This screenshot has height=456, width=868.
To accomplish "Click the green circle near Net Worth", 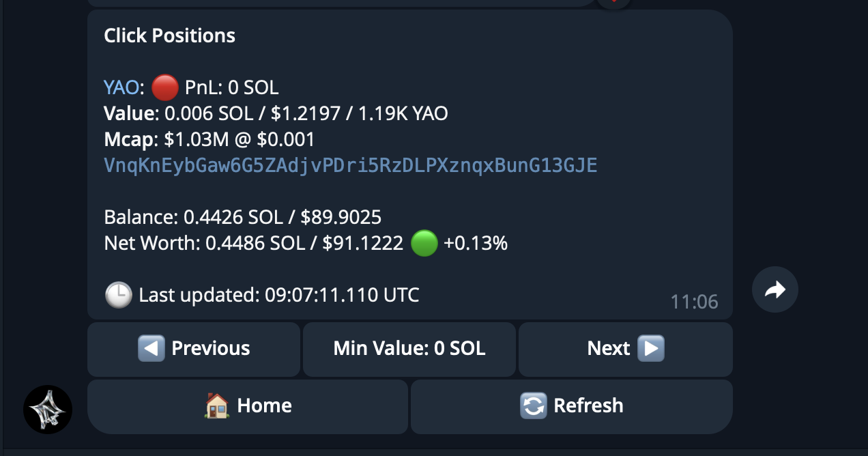I will (424, 243).
